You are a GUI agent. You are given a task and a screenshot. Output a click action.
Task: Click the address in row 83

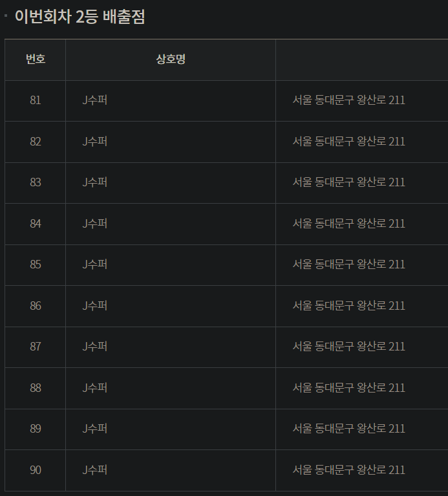point(348,182)
